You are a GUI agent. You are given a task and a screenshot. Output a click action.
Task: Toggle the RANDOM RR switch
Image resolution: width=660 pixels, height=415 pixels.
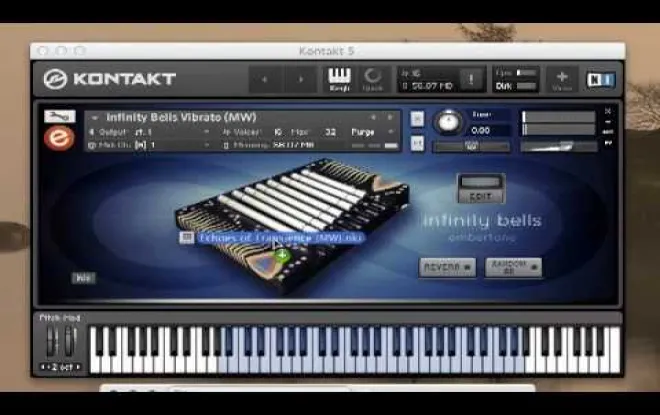[x=513, y=267]
